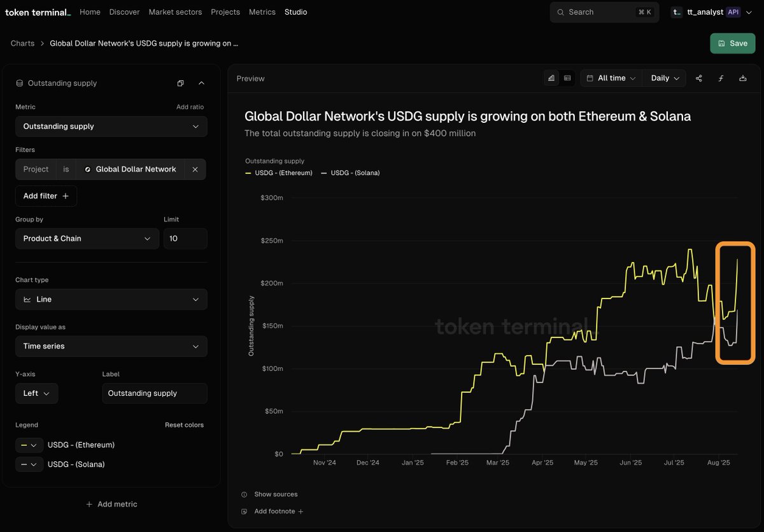
Task: Click the breadcrumb chart name
Action: [144, 43]
